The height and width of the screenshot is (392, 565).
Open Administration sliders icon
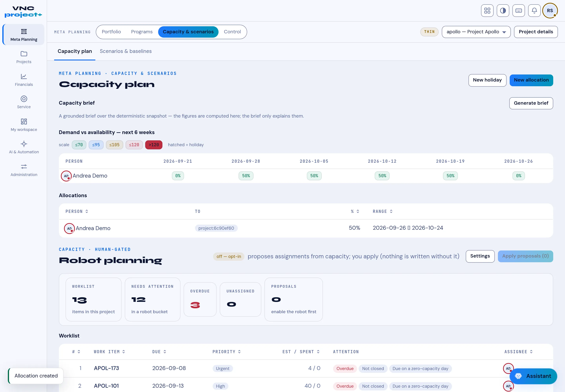24,167
